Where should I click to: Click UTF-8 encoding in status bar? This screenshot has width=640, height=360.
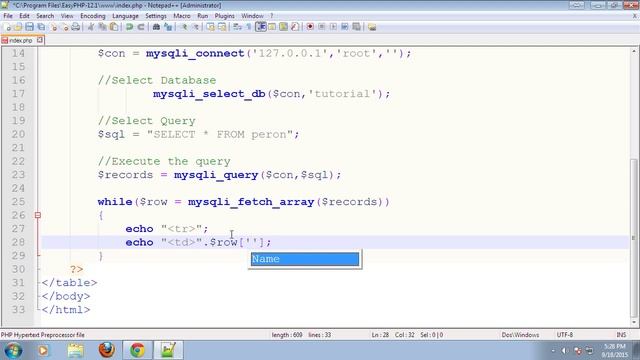(564, 335)
